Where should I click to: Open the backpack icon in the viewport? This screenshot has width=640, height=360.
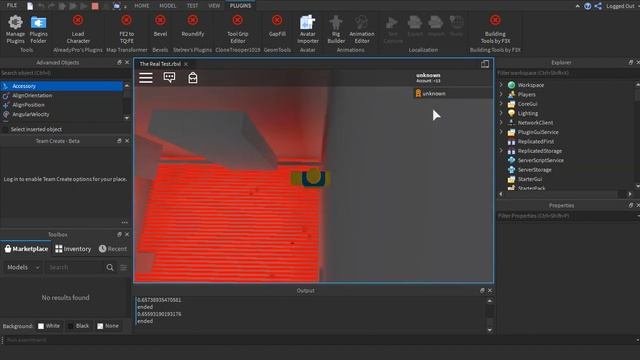pos(193,78)
